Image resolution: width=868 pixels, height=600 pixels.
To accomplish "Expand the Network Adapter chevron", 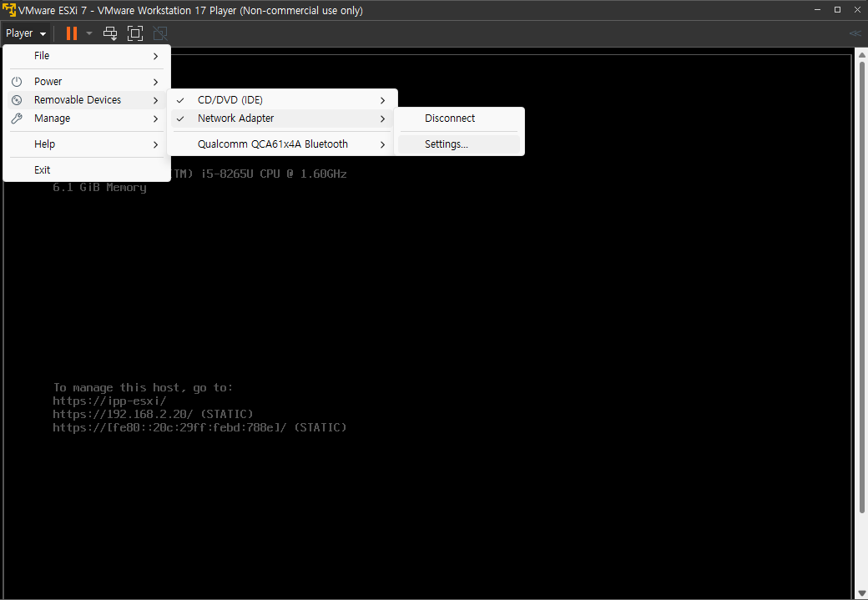I will [x=382, y=118].
